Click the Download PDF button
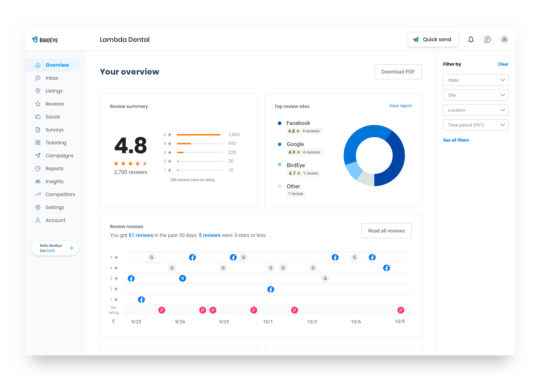Image resolution: width=540 pixels, height=392 pixels. pos(398,72)
